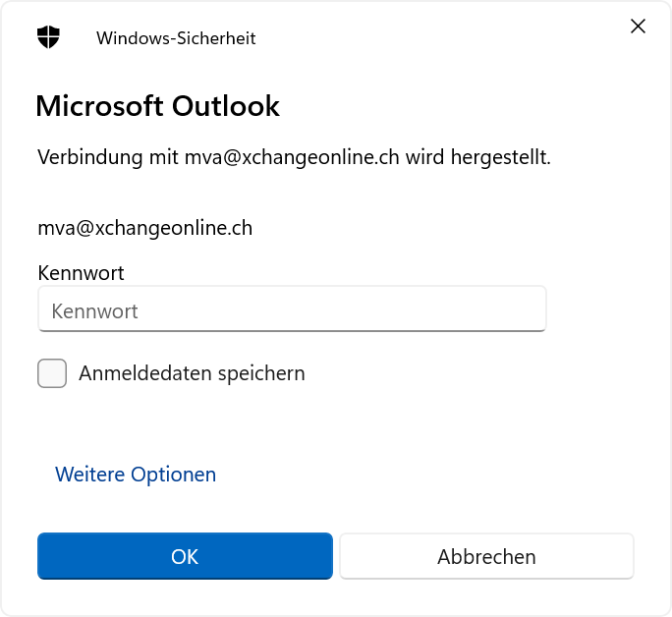The height and width of the screenshot is (617, 672).
Task: Click the word 'Optionen' in the link
Action: [173, 475]
